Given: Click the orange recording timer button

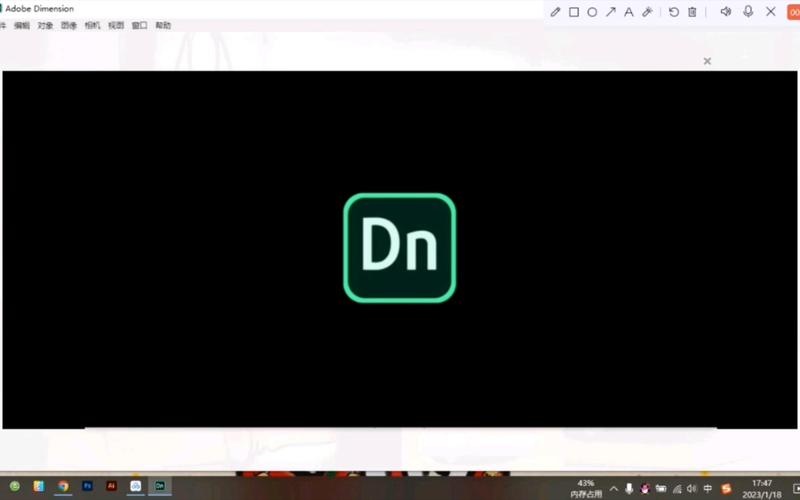Looking at the screenshot, I should click(x=793, y=12).
